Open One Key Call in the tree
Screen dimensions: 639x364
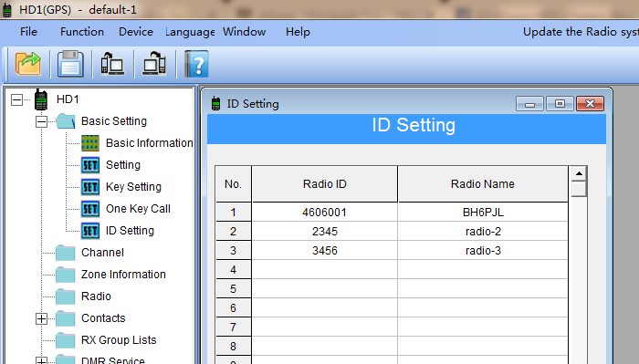(x=138, y=209)
